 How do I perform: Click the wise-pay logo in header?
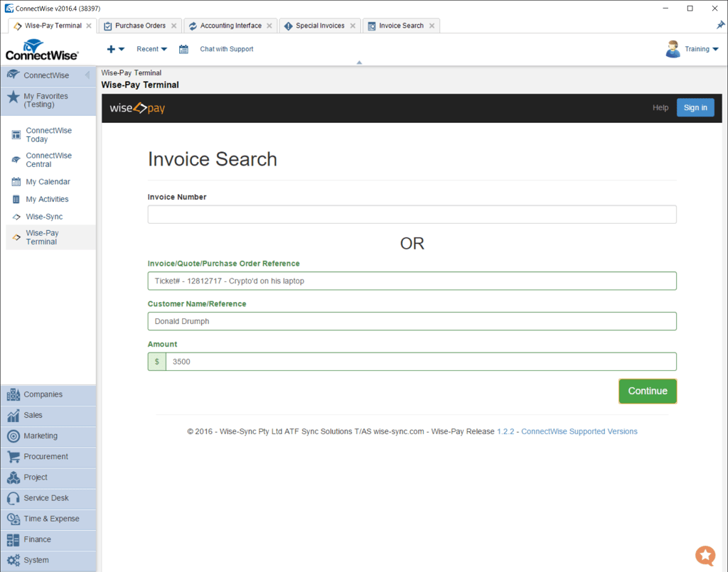click(137, 108)
